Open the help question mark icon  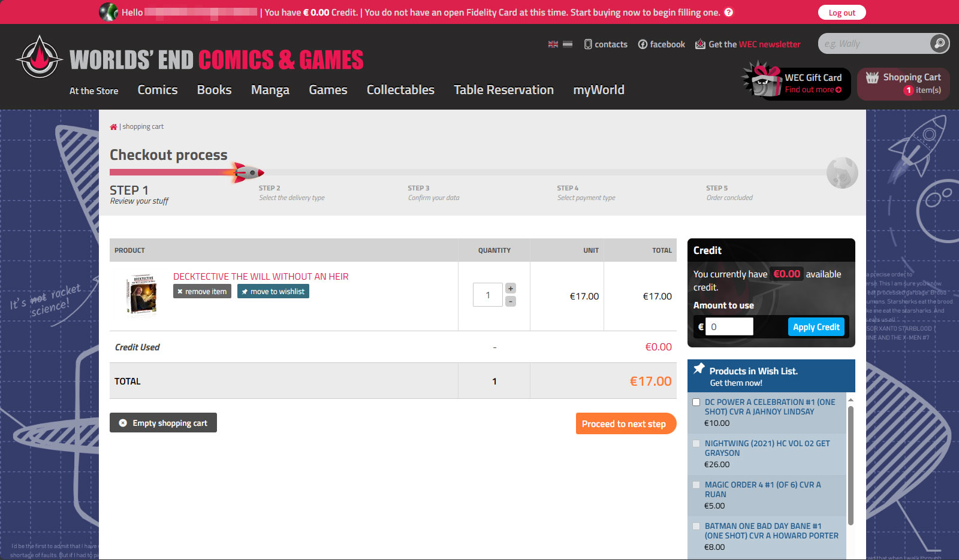pyautogui.click(x=728, y=13)
